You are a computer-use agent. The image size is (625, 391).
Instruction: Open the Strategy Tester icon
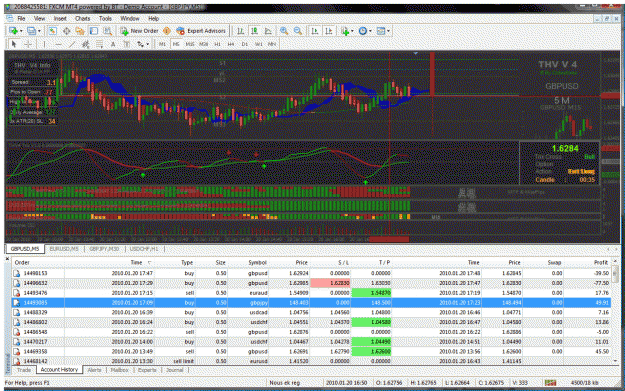tap(107, 31)
